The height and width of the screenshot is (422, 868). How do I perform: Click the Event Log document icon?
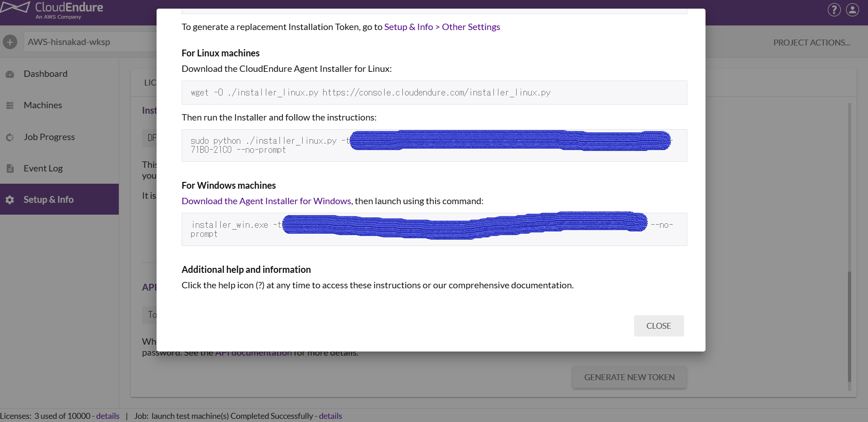10,168
